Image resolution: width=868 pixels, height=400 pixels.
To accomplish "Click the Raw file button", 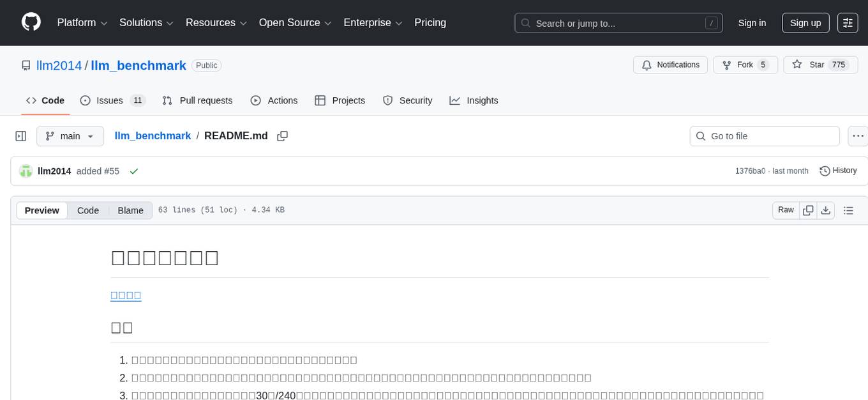I will [785, 210].
